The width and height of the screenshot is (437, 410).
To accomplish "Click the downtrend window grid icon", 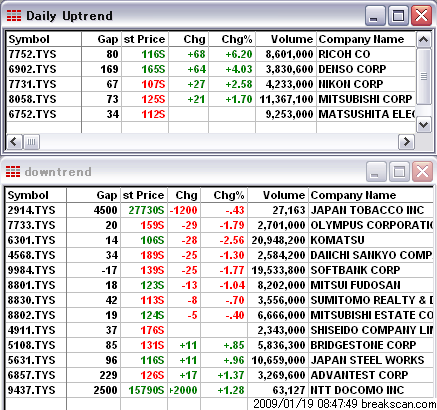I will (13, 171).
